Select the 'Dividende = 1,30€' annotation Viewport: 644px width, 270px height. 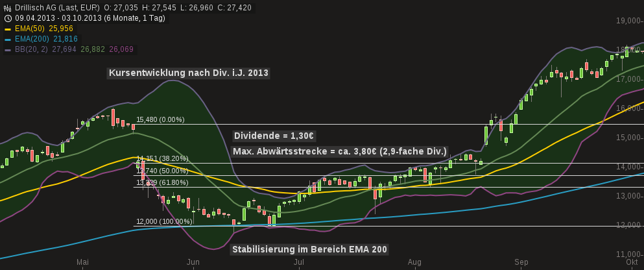point(274,136)
